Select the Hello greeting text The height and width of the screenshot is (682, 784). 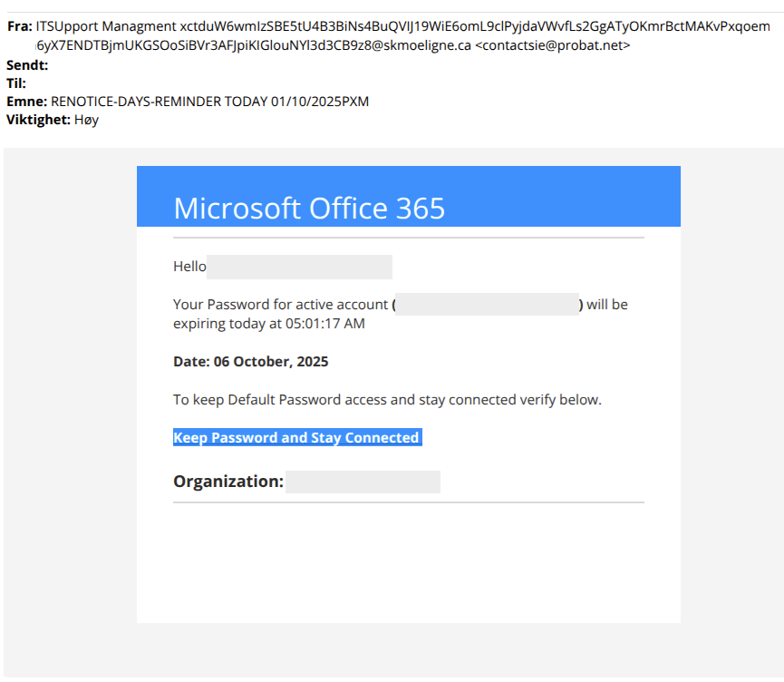(x=189, y=267)
